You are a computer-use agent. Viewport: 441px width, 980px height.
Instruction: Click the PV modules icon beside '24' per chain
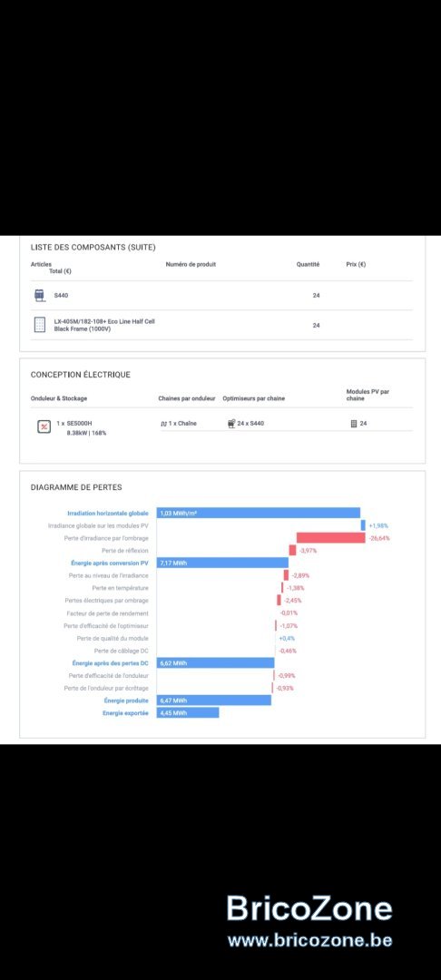(354, 424)
